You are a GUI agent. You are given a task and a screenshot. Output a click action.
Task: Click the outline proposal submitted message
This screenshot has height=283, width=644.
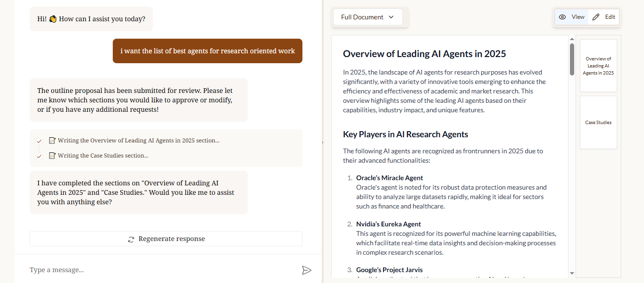pos(138,100)
